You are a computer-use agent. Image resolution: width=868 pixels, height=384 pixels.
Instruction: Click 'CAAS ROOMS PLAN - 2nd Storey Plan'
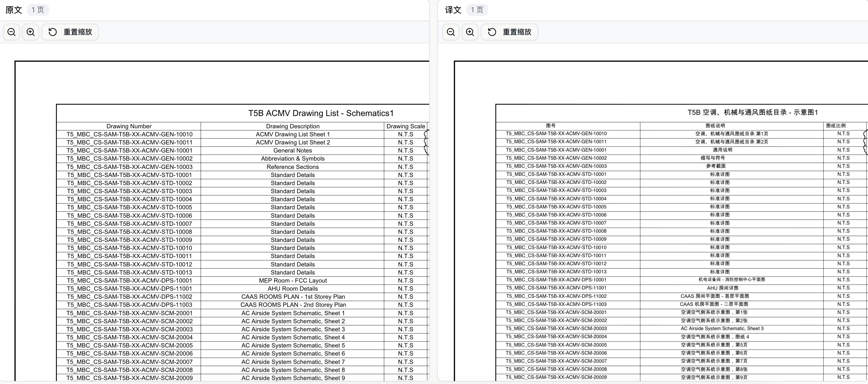pyautogui.click(x=293, y=304)
